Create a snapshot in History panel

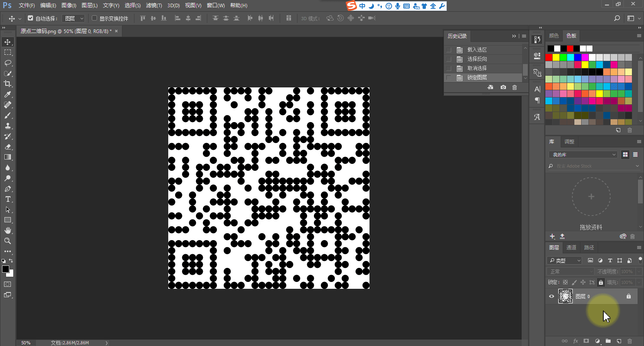tap(503, 87)
